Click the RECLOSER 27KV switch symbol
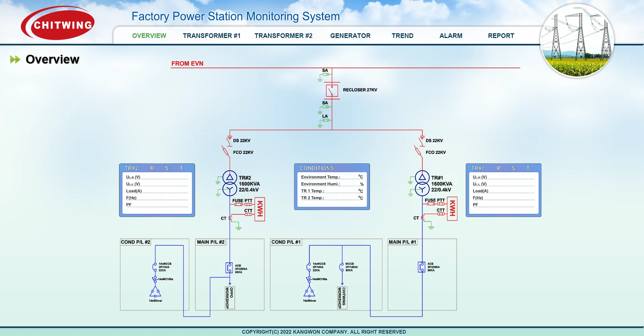Viewport: 644px width, 336px height. point(332,91)
